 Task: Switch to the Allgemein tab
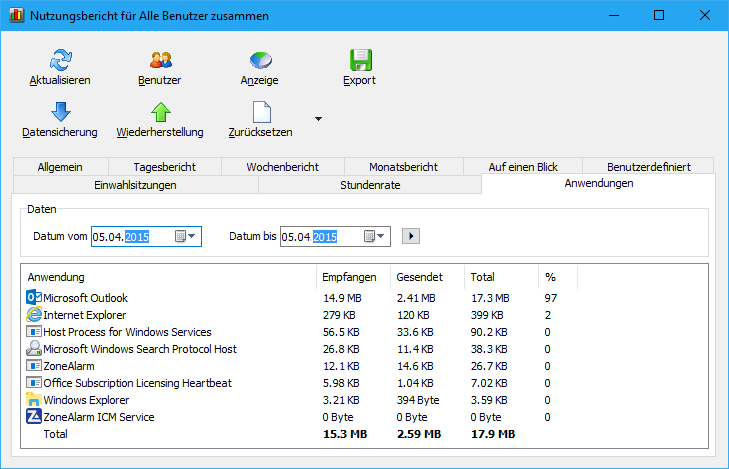click(x=60, y=167)
